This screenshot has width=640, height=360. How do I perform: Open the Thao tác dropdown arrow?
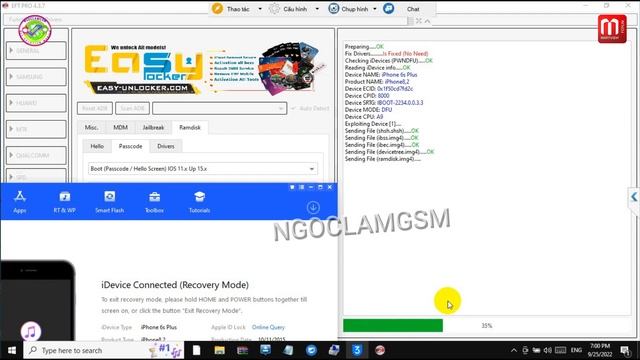coord(260,9)
